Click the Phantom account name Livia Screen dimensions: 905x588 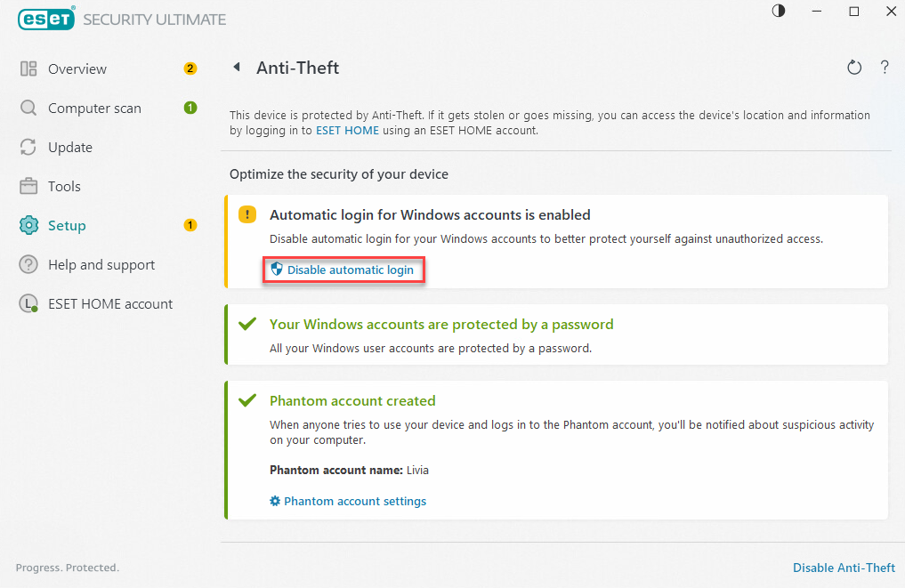tap(417, 471)
